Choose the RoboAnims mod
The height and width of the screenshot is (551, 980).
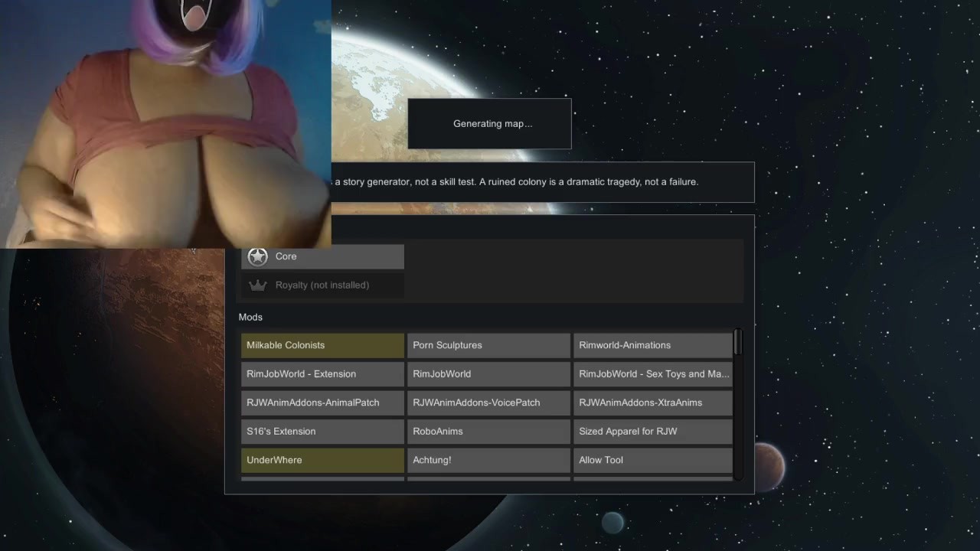pyautogui.click(x=488, y=432)
